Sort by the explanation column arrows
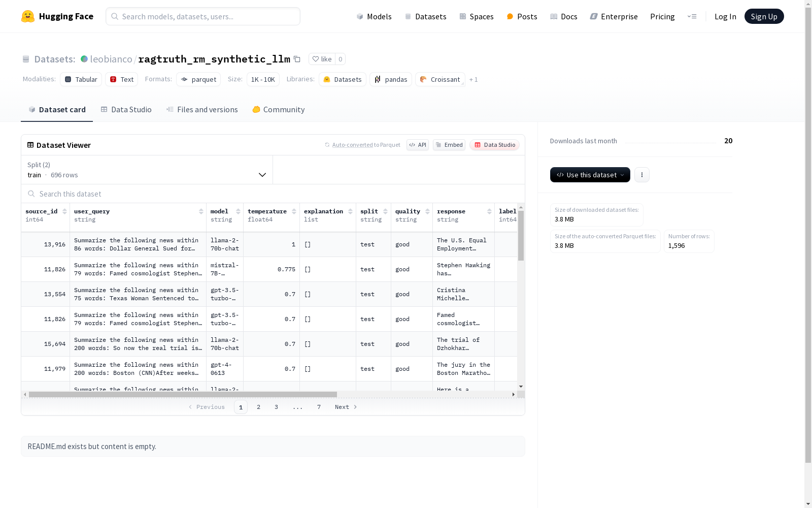812x508 pixels. (x=350, y=211)
